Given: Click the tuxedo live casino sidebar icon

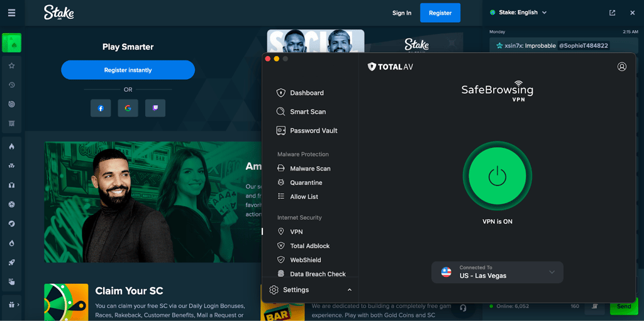Looking at the screenshot, I should coord(12,186).
